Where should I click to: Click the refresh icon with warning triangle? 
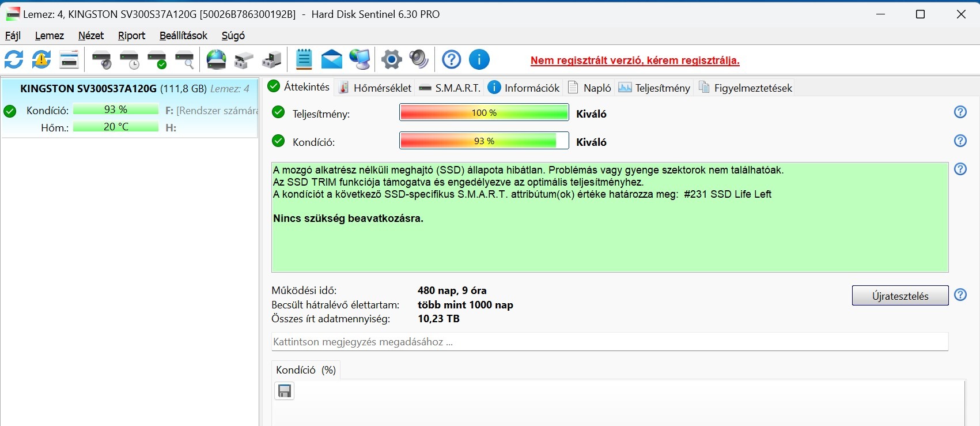(41, 59)
